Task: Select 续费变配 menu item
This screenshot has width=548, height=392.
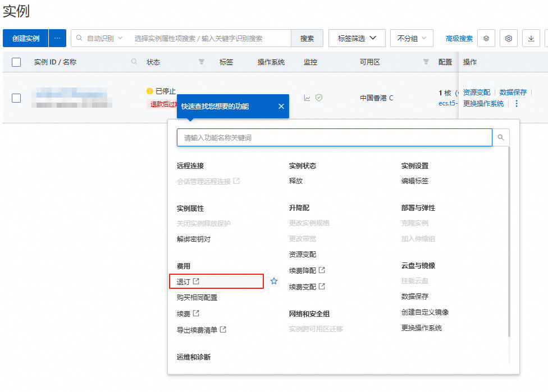Action: tap(307, 287)
